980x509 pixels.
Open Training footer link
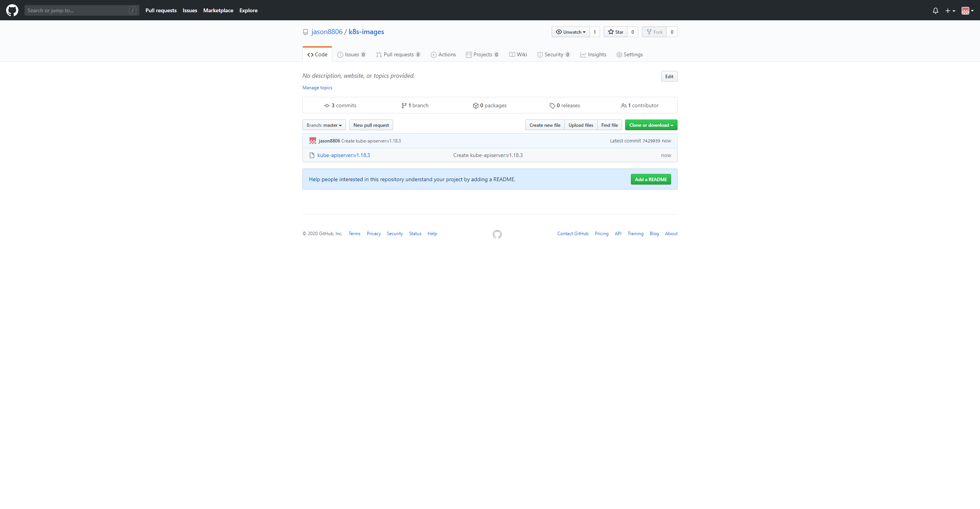635,234
